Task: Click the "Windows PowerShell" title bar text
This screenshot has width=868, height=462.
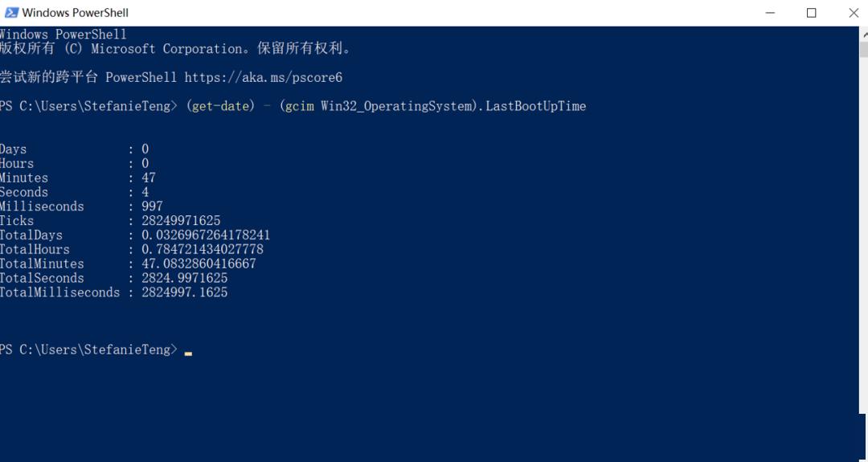Action: 75,12
